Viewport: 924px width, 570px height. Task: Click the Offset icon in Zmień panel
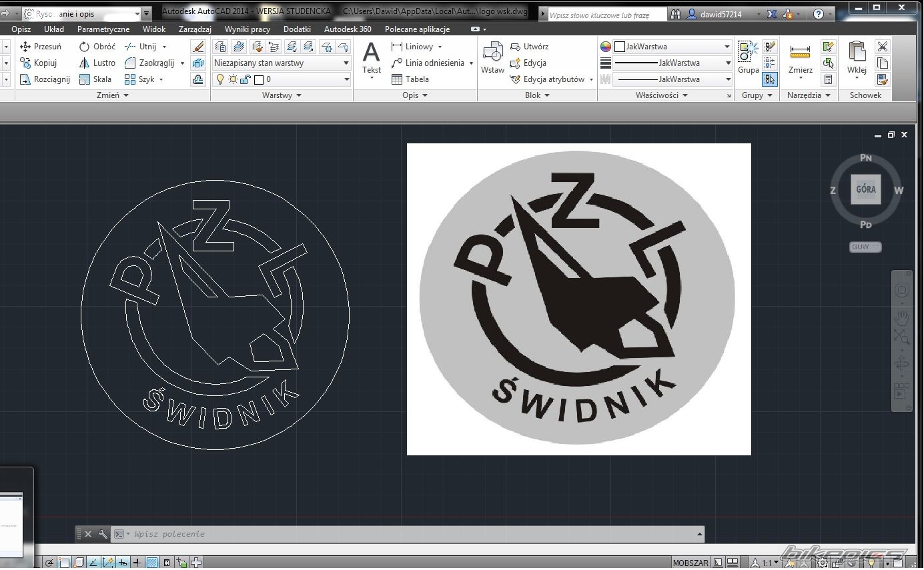coord(198,79)
